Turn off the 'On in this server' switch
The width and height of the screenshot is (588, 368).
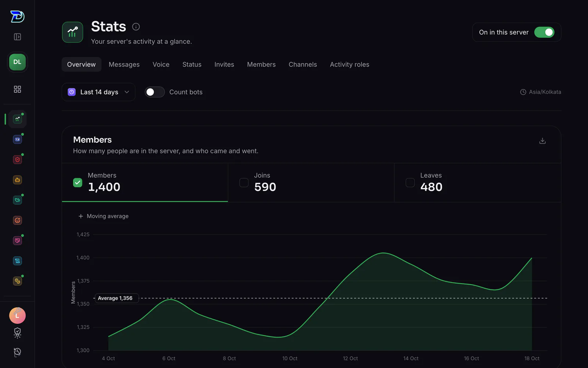(544, 32)
